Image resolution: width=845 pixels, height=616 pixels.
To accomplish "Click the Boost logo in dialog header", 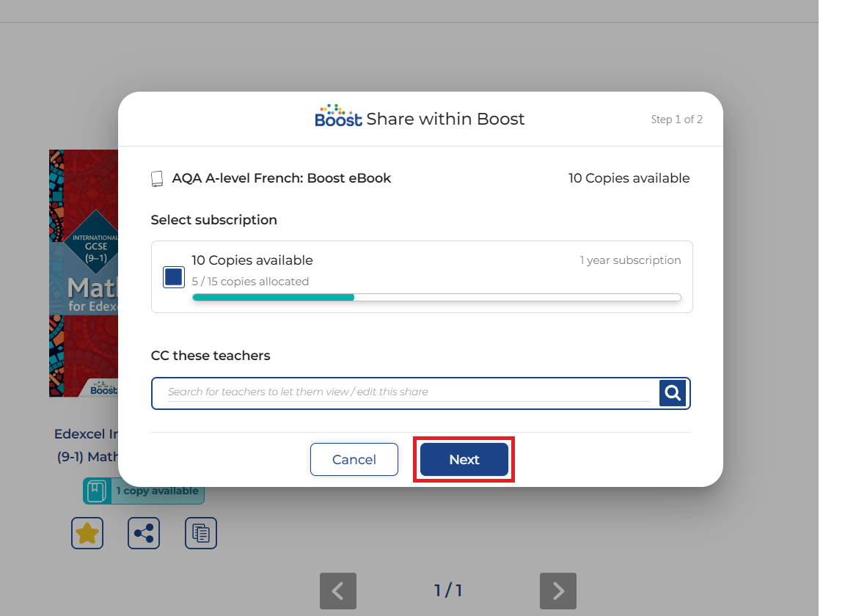I will [338, 116].
